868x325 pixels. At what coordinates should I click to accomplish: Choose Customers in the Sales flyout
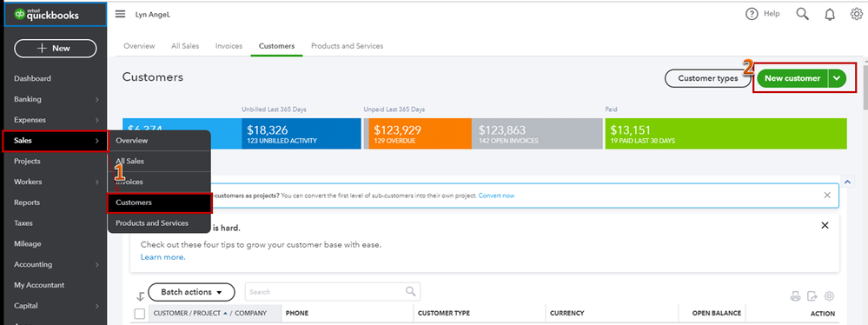click(159, 202)
